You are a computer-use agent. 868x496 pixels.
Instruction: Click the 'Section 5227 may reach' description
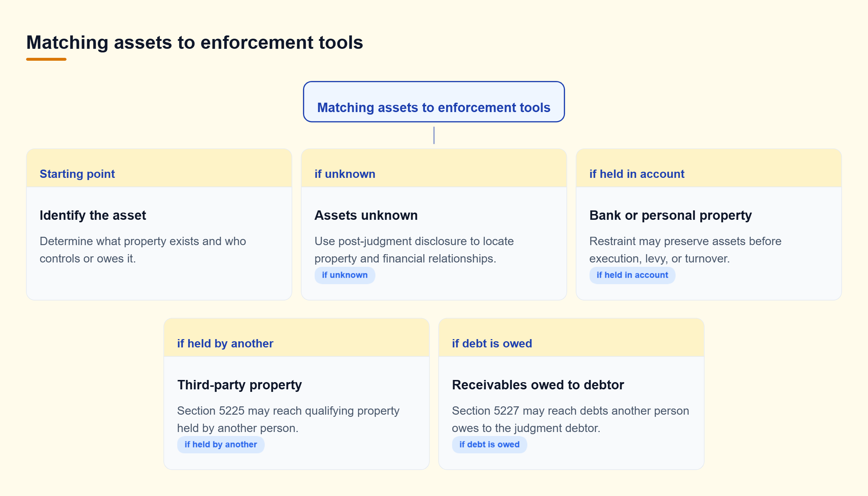[570, 419]
